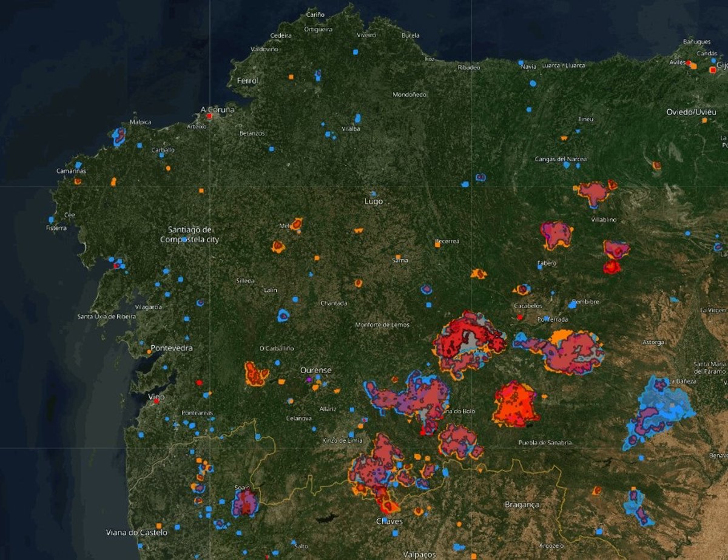The width and height of the screenshot is (728, 560).
Task: Click the Monforte de Lemos label
Action: 382,325
